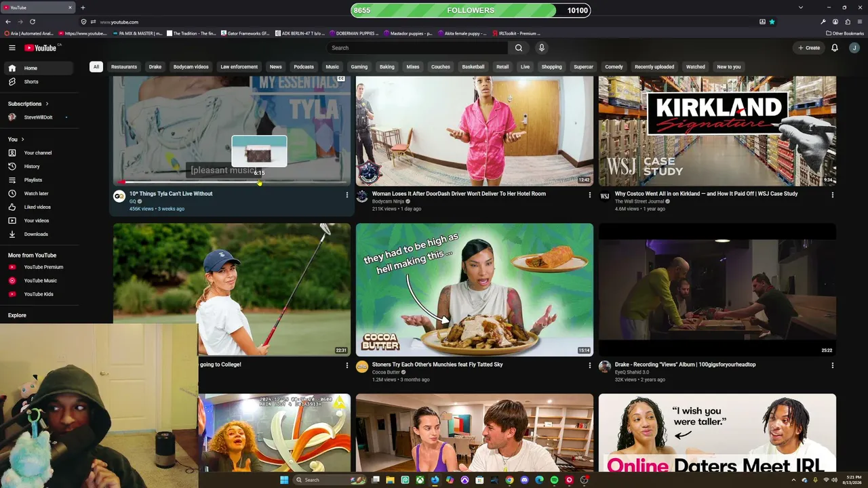
Task: Start voice search with the microphone
Action: [541, 47]
